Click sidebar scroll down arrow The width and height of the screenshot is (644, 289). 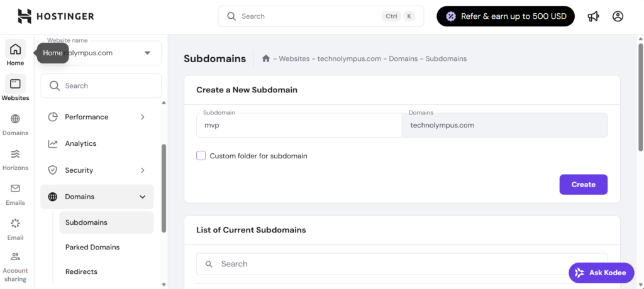tap(164, 285)
